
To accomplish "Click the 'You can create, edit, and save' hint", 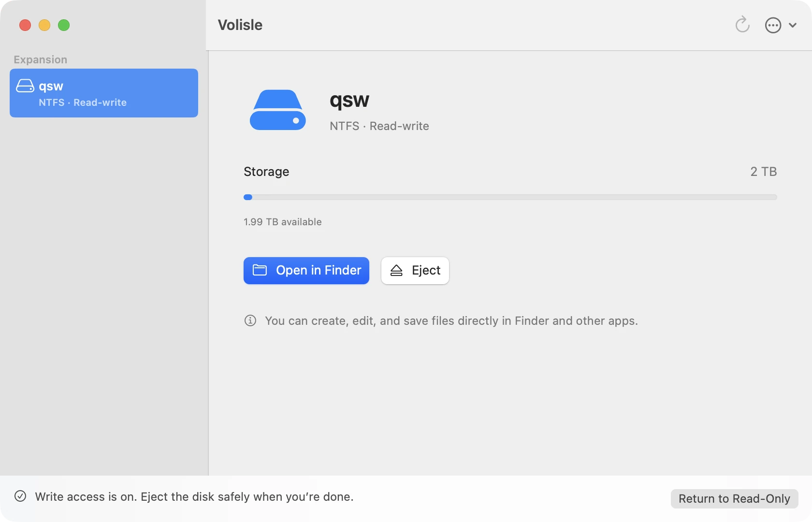I will (451, 321).
